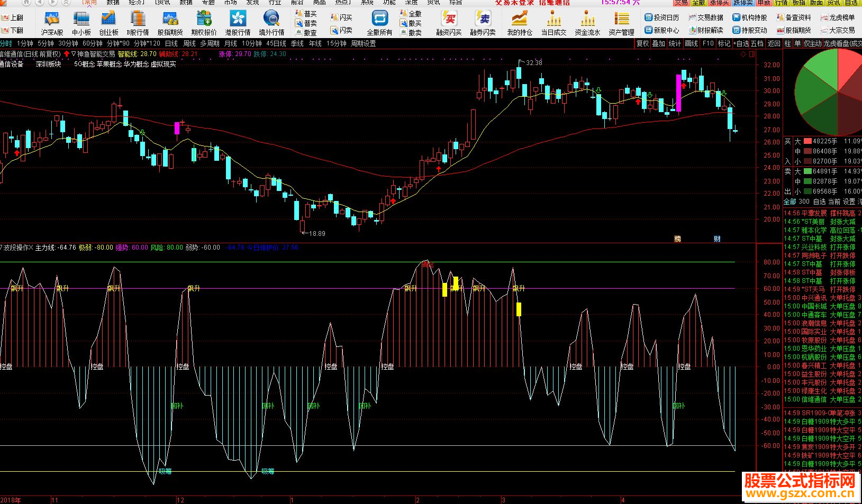Viewport: 862px width, 504px height.
Task: Open the 股指期货 toolbar icon
Action: pos(170,24)
